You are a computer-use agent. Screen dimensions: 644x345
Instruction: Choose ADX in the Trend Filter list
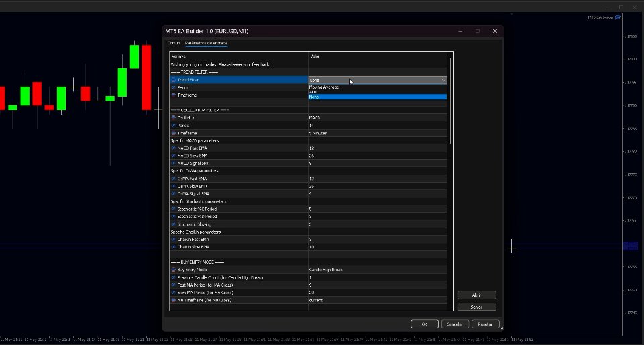(378, 92)
